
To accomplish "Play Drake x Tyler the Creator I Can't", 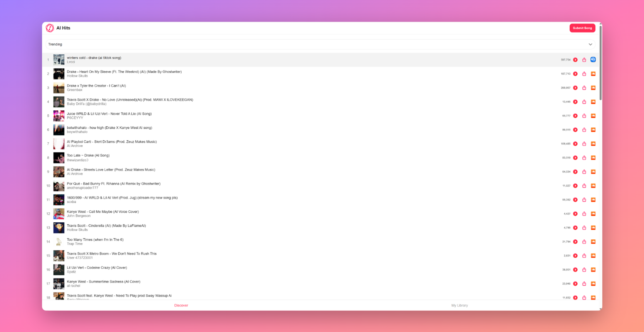I will [x=575, y=88].
